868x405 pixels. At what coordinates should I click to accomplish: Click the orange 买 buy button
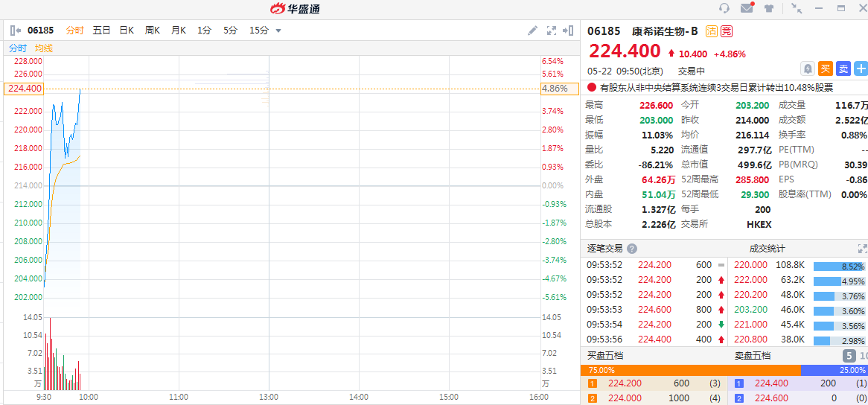[826, 68]
